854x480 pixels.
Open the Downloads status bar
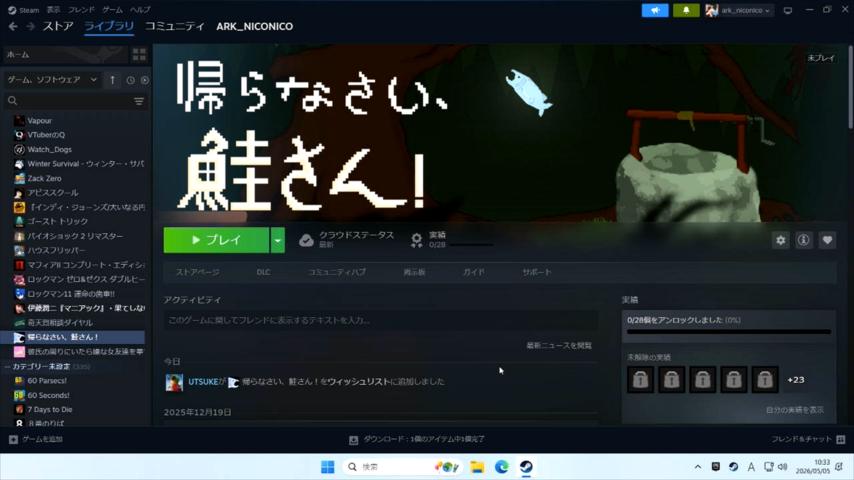click(417, 439)
